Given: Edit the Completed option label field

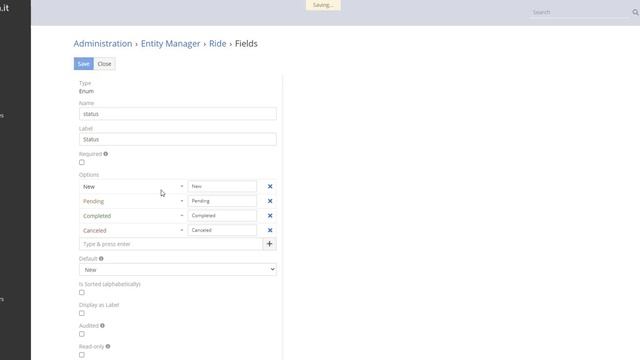Looking at the screenshot, I should (222, 216).
